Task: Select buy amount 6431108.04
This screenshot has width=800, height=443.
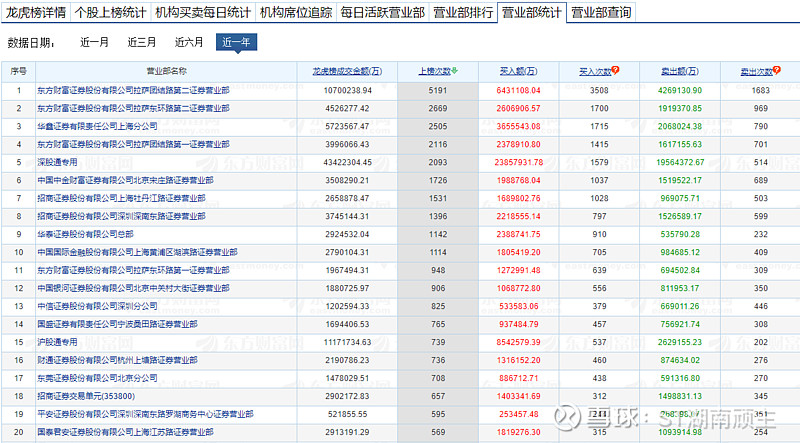Action: 518,90
